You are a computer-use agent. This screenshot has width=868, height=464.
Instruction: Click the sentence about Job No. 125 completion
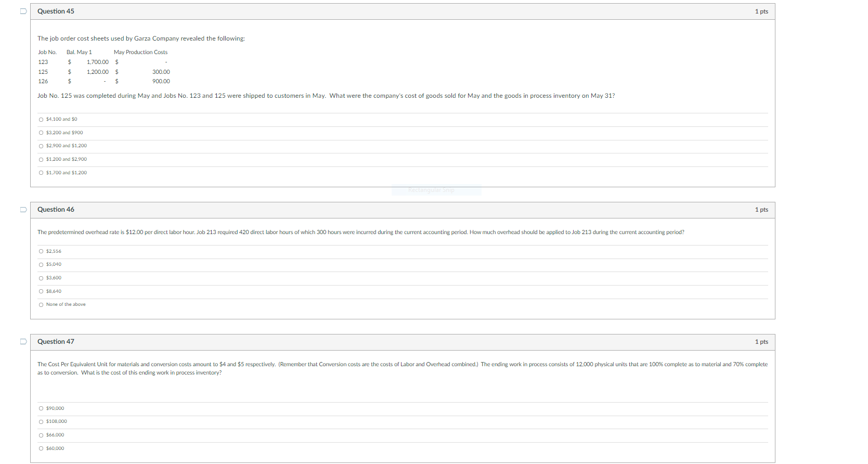tap(326, 96)
